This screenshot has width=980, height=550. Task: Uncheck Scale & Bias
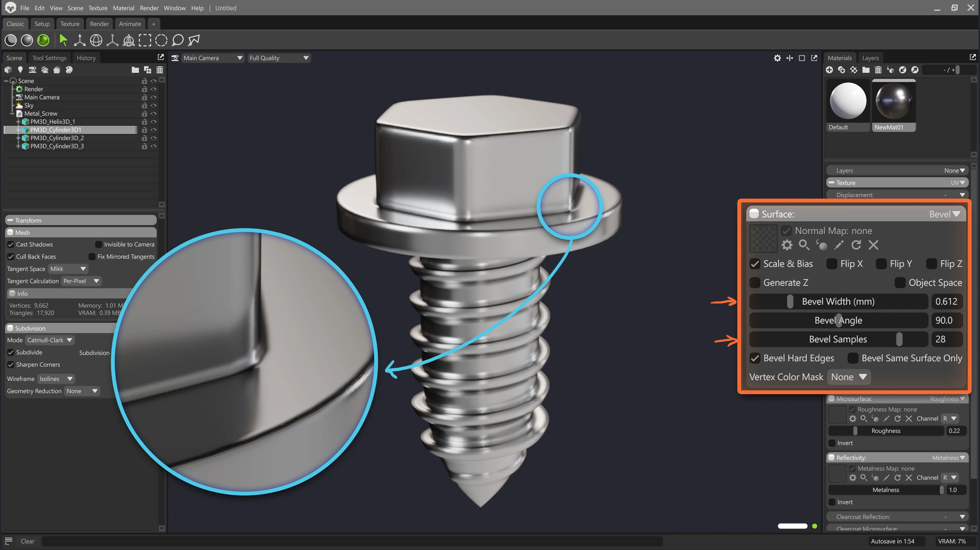[x=755, y=264]
